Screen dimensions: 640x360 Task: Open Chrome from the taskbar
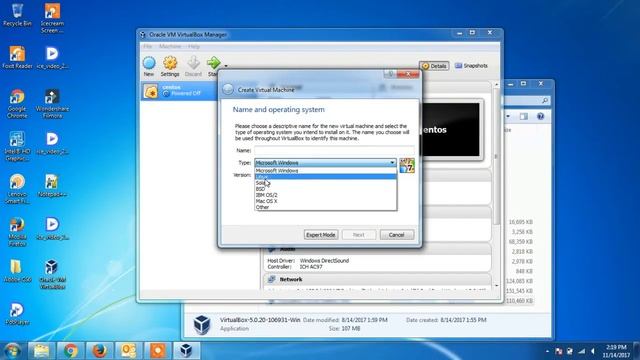click(71, 351)
